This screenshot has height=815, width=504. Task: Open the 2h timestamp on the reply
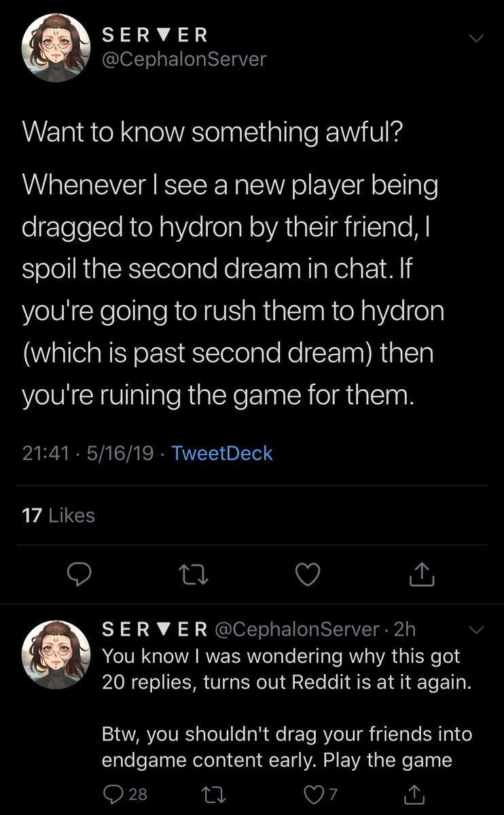click(404, 630)
